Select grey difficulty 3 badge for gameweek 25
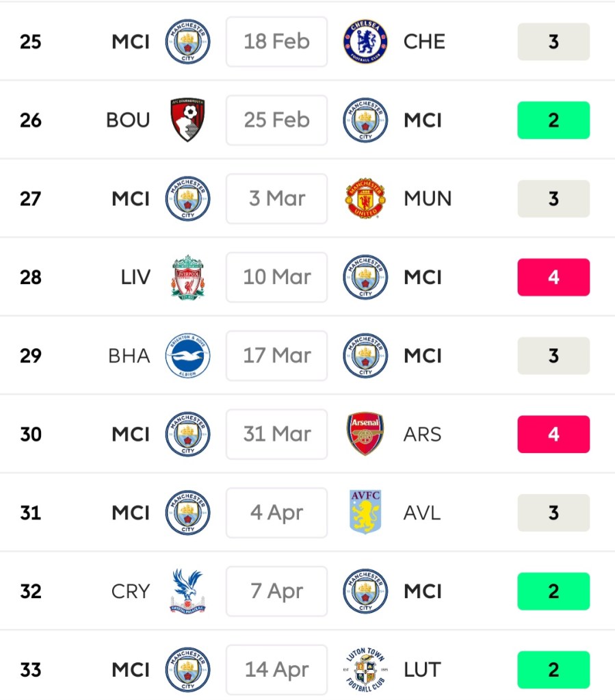This screenshot has width=615, height=700. point(553,42)
